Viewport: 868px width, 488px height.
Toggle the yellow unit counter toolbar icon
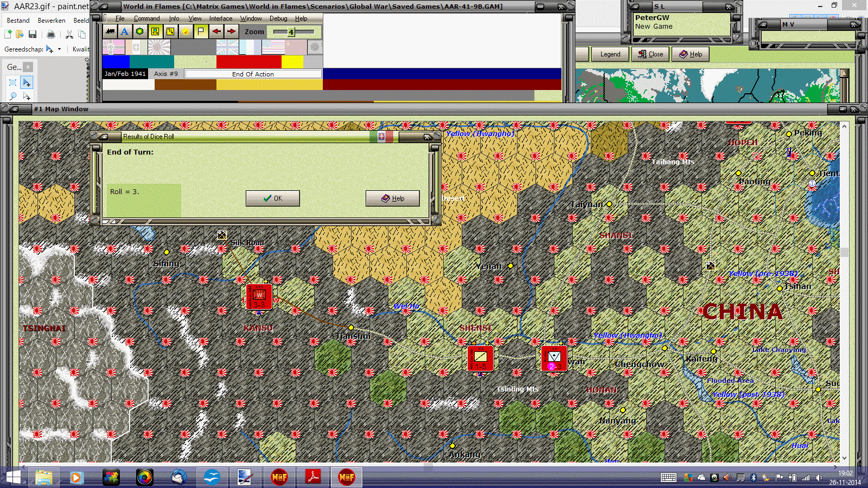tap(155, 31)
